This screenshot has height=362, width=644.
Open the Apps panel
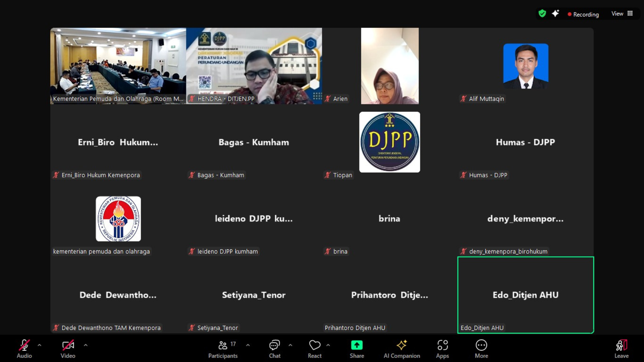point(442,349)
